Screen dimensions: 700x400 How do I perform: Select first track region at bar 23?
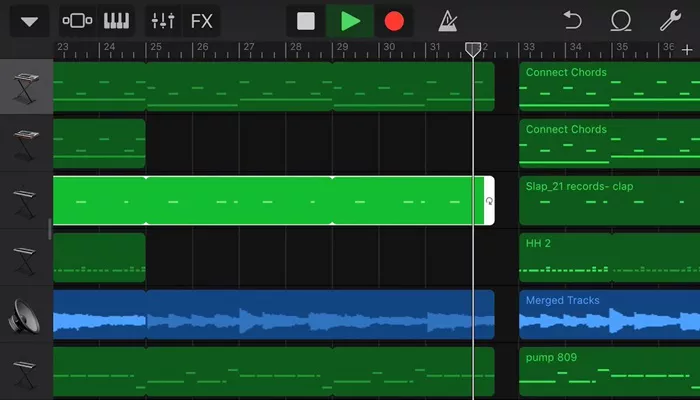pyautogui.click(x=99, y=87)
